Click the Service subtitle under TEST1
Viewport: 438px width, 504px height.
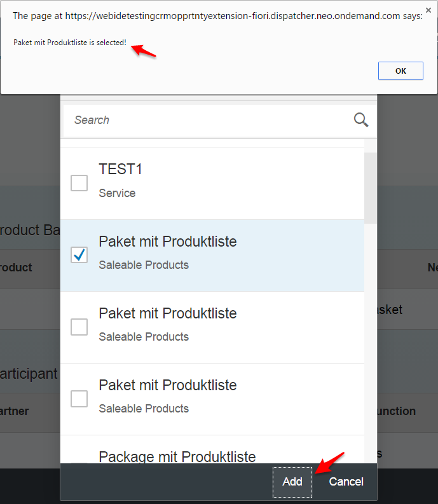pyautogui.click(x=117, y=193)
